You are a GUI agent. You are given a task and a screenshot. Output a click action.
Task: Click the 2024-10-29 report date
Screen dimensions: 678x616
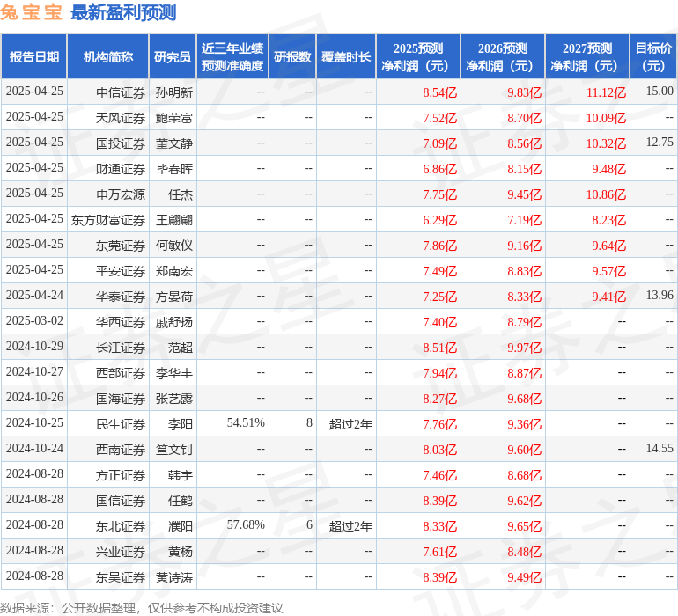click(x=34, y=346)
